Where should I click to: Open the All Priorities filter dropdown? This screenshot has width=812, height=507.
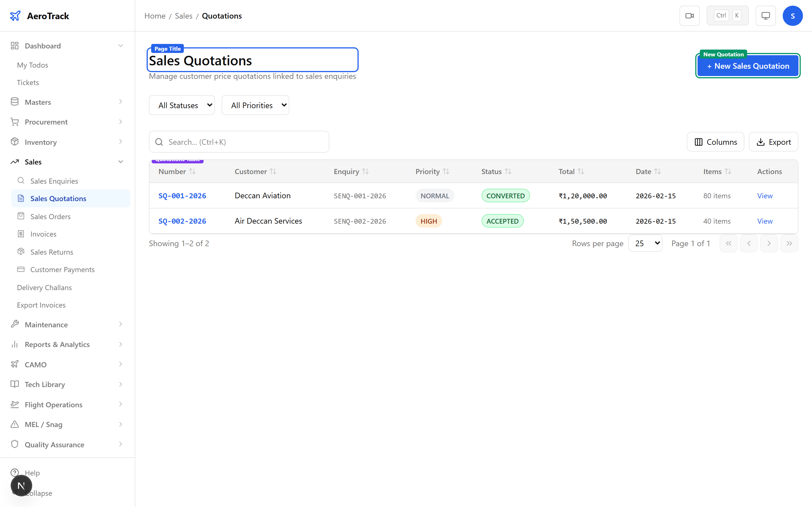coord(255,105)
